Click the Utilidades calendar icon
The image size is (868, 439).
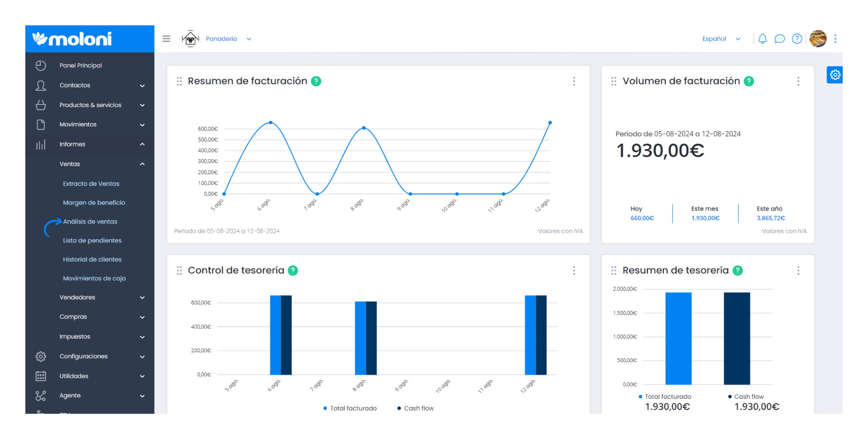pos(41,376)
